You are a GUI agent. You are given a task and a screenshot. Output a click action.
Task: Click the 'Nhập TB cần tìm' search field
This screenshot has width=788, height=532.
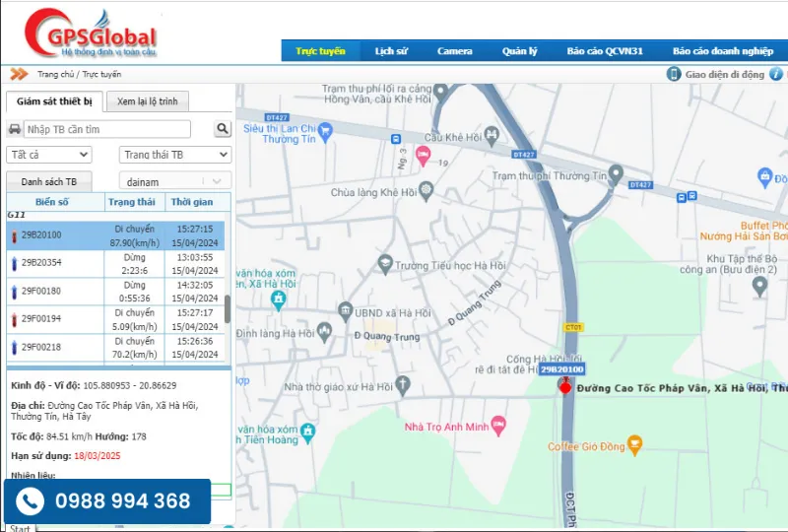pos(106,129)
